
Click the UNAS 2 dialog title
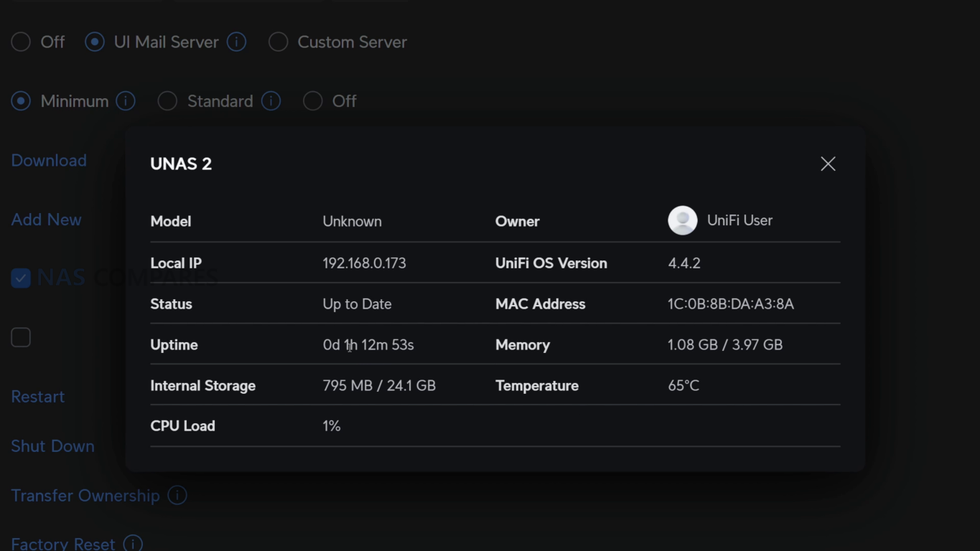click(x=181, y=164)
